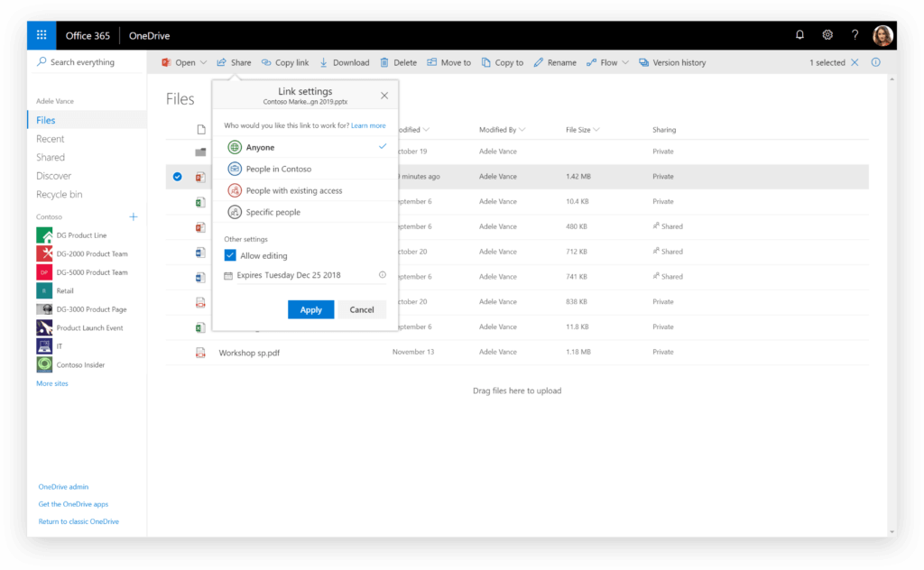This screenshot has height=570, width=924.
Task: Click the Apply button in Link settings
Action: point(310,309)
